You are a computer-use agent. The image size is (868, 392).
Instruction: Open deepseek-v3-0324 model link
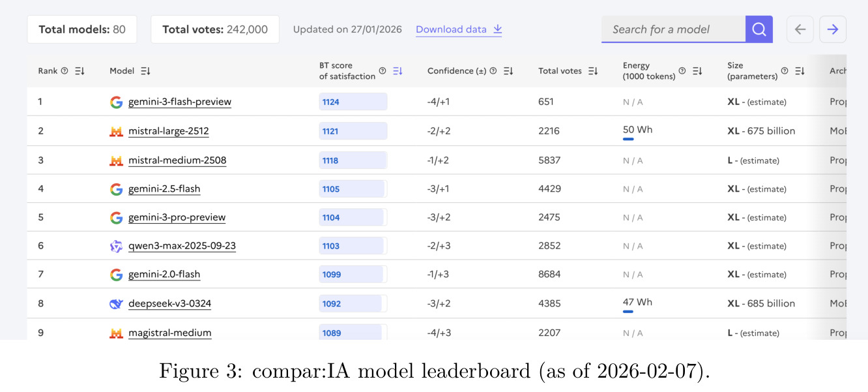(170, 304)
